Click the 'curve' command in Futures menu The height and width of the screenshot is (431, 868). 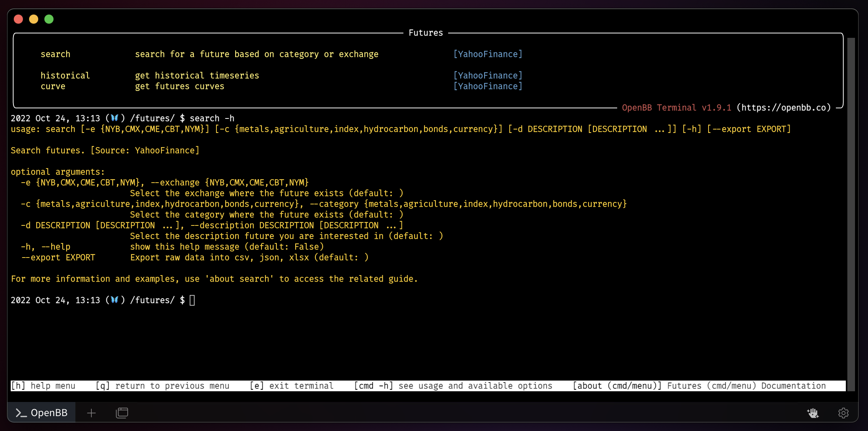53,86
